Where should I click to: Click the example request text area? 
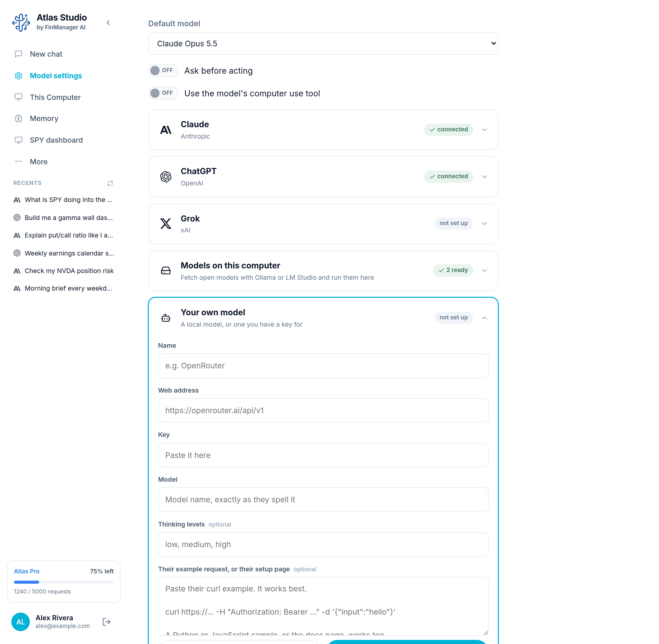point(323,606)
